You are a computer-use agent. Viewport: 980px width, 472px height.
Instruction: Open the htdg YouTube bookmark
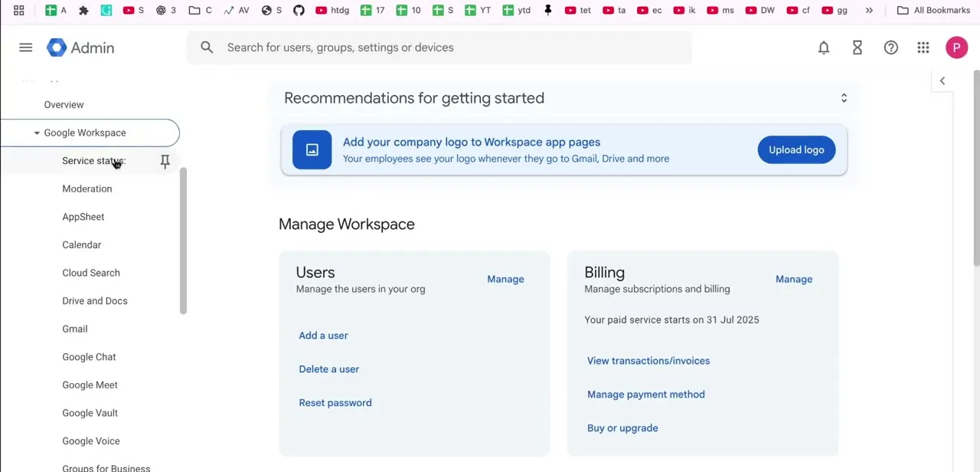tap(332, 10)
